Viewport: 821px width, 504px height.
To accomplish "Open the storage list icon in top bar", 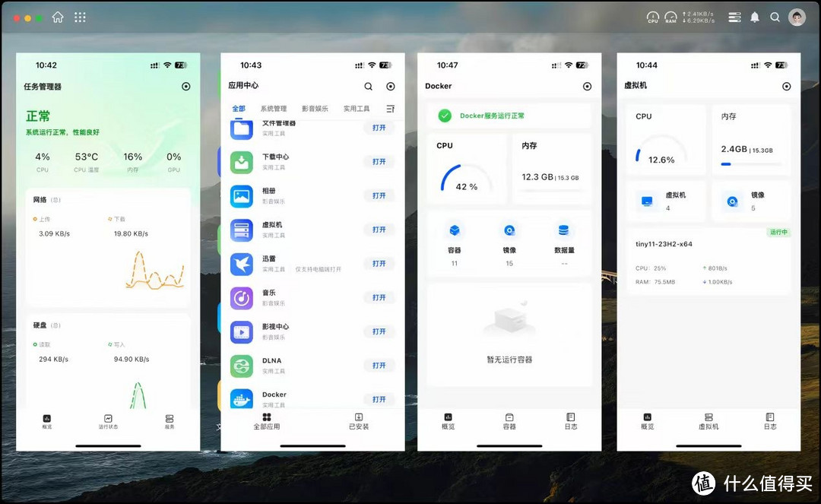I will [x=734, y=17].
